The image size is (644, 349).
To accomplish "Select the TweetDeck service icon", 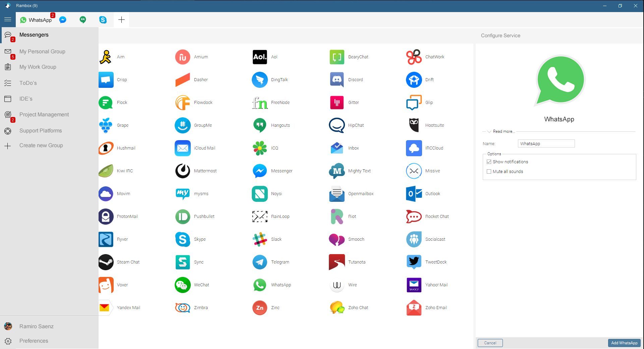I will pyautogui.click(x=414, y=262).
